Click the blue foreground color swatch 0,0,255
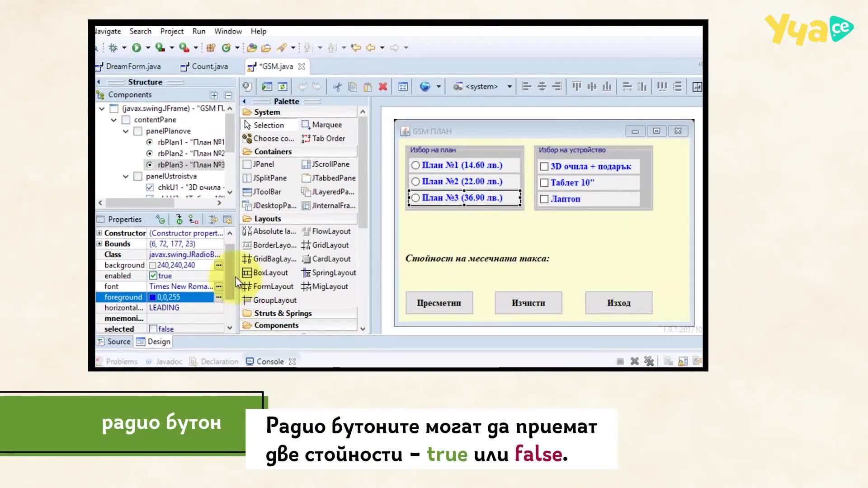This screenshot has width=868, height=488. pos(152,297)
